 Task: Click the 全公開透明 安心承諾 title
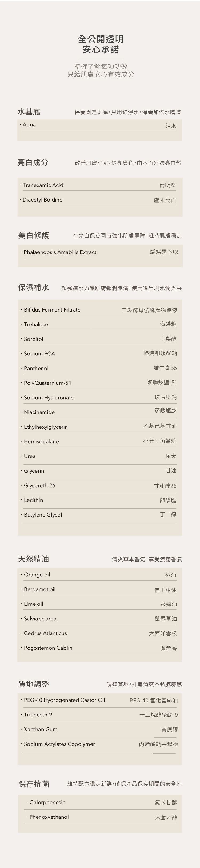tap(101, 44)
